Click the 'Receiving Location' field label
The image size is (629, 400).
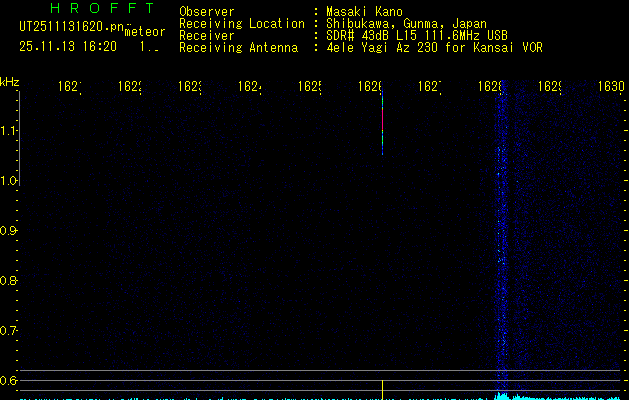(x=242, y=24)
